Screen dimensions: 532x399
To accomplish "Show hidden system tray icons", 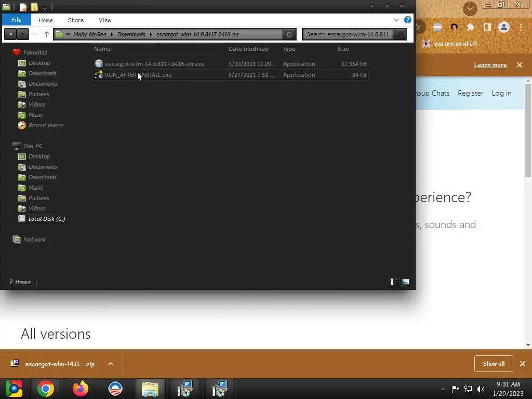I will (443, 389).
